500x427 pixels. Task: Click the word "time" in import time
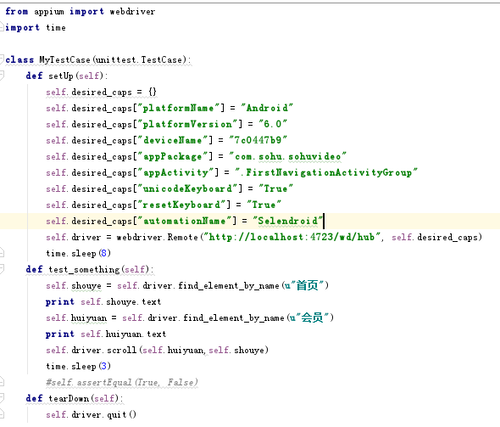(56, 27)
